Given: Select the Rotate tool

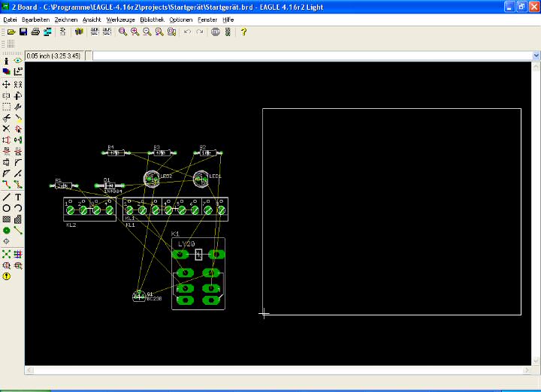Looking at the screenshot, I should coord(18,95).
